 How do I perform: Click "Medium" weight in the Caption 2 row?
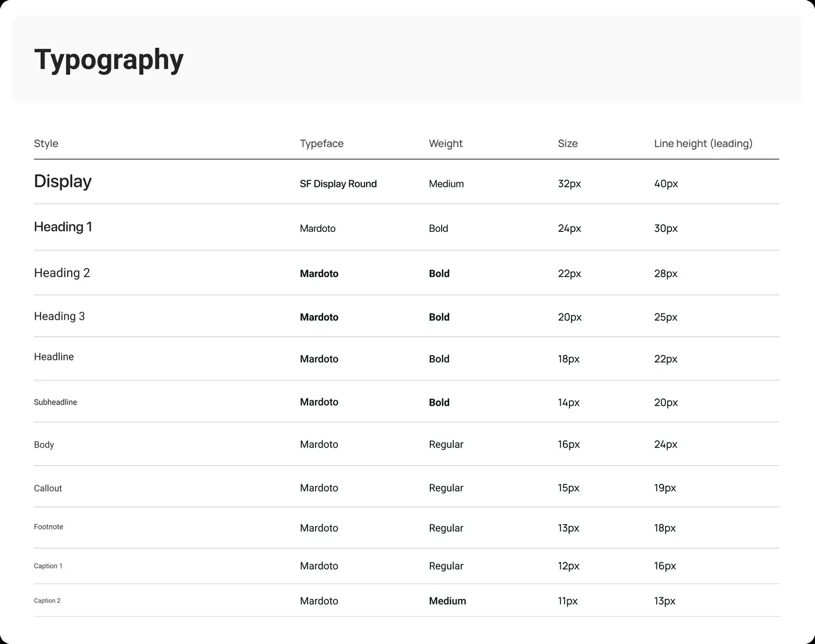447,601
